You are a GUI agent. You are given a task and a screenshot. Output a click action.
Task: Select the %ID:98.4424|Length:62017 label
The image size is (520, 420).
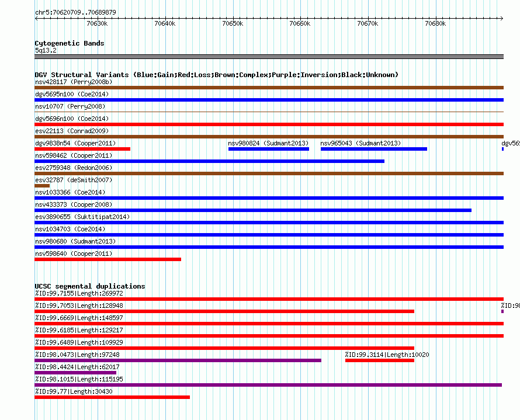pyautogui.click(x=77, y=367)
